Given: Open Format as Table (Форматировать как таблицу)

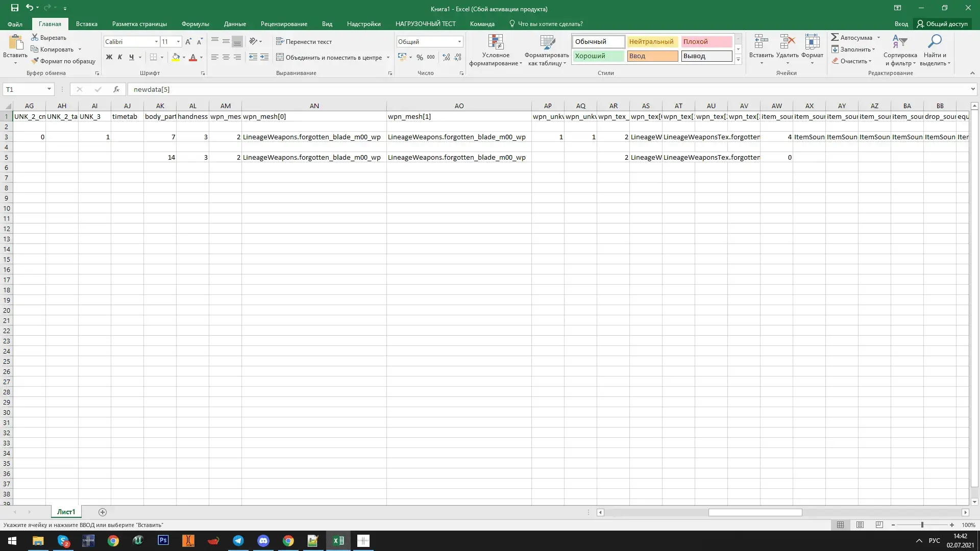Looking at the screenshot, I should [x=547, y=50].
